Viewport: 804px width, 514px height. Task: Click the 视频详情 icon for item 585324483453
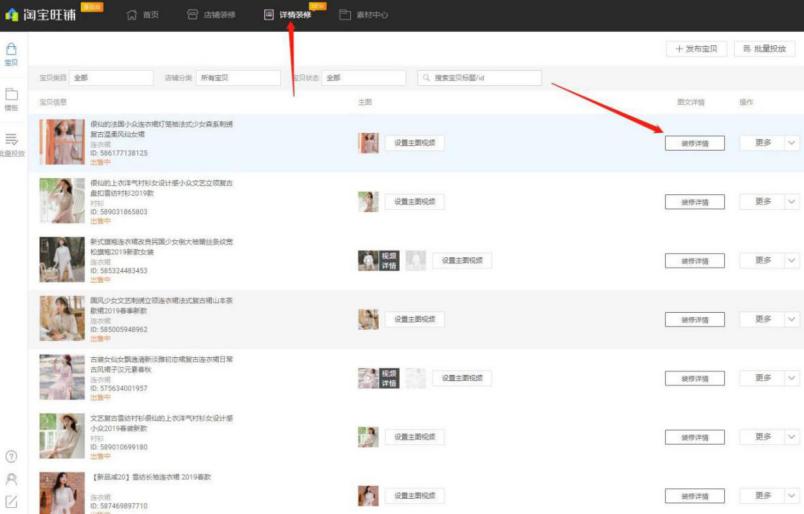[x=389, y=260]
